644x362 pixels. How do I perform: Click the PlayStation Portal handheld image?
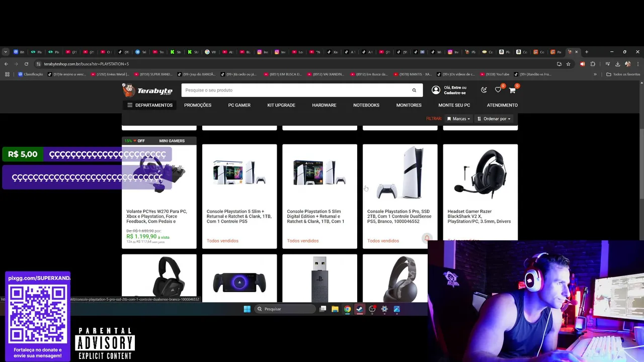pos(239,283)
